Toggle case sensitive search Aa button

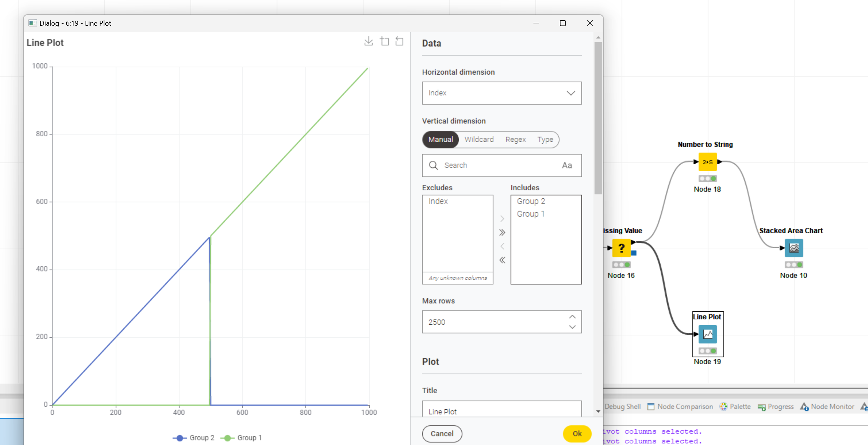(567, 165)
